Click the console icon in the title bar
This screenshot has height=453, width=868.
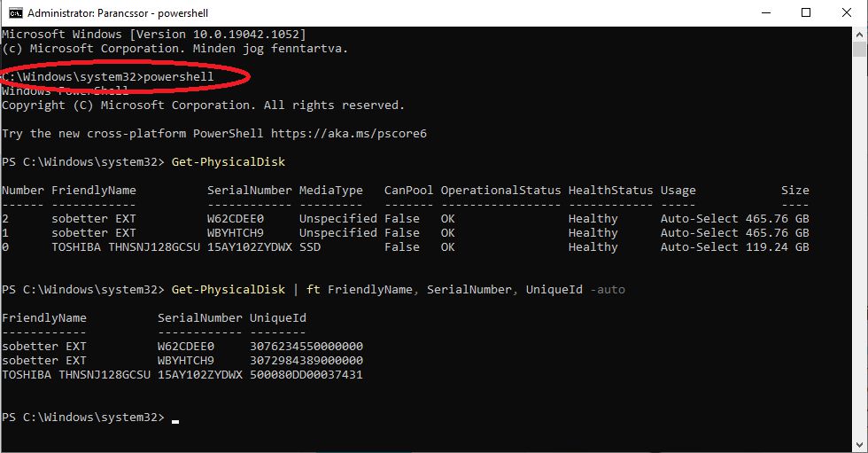[15, 13]
